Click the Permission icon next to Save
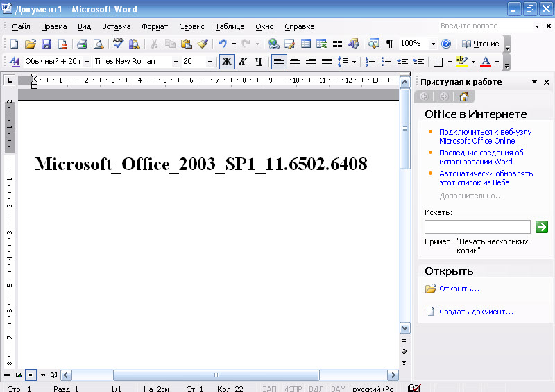The height and width of the screenshot is (392, 555). [62, 44]
